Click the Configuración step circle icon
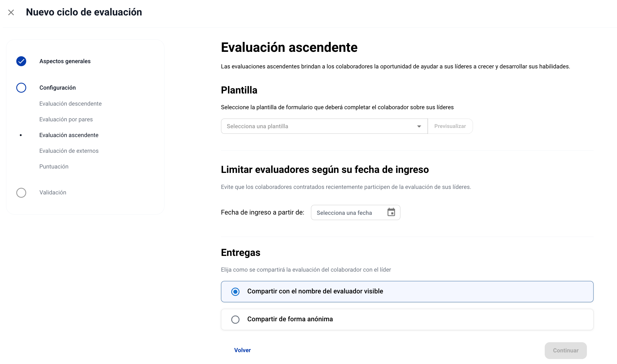 coord(21,88)
